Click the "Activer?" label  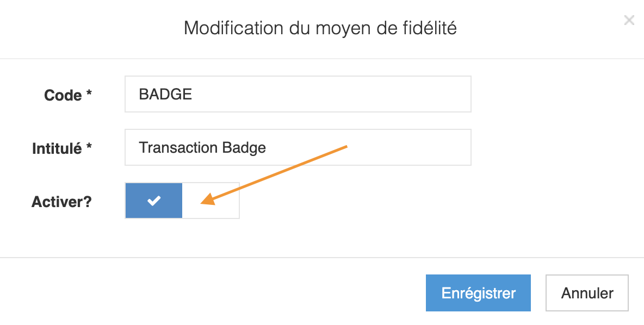(61, 202)
